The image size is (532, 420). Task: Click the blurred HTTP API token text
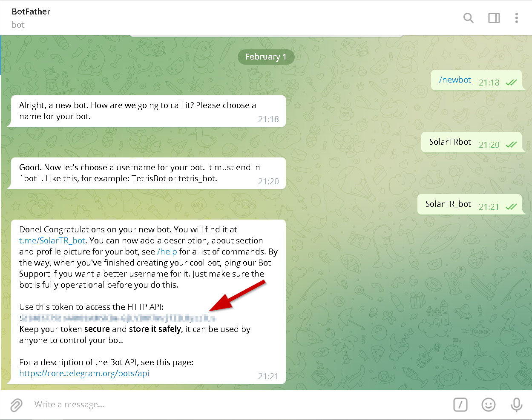point(118,318)
